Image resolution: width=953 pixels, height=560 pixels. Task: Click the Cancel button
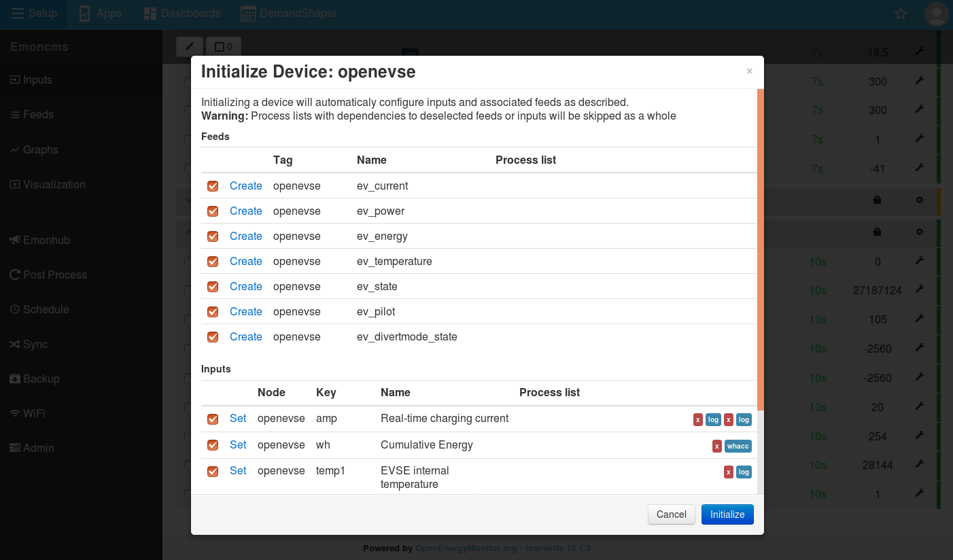coord(672,514)
